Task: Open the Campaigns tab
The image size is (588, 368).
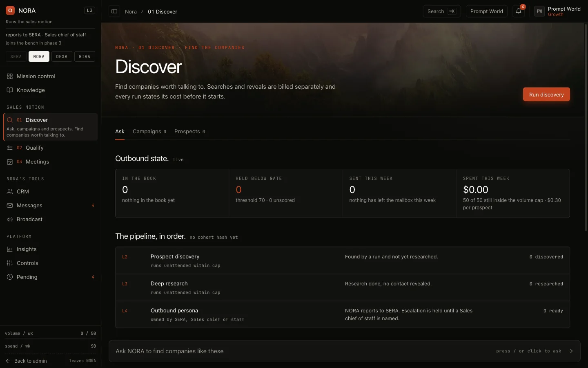Action: point(149,132)
